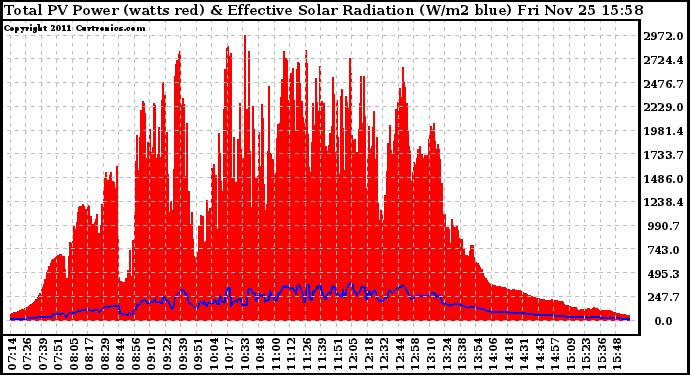Select the 1238.4 y-axis value
Image resolution: width=690 pixels, height=375 pixels.
[x=663, y=202]
